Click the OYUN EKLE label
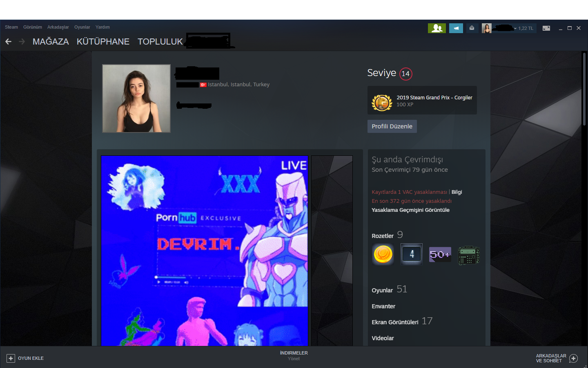 31,358
